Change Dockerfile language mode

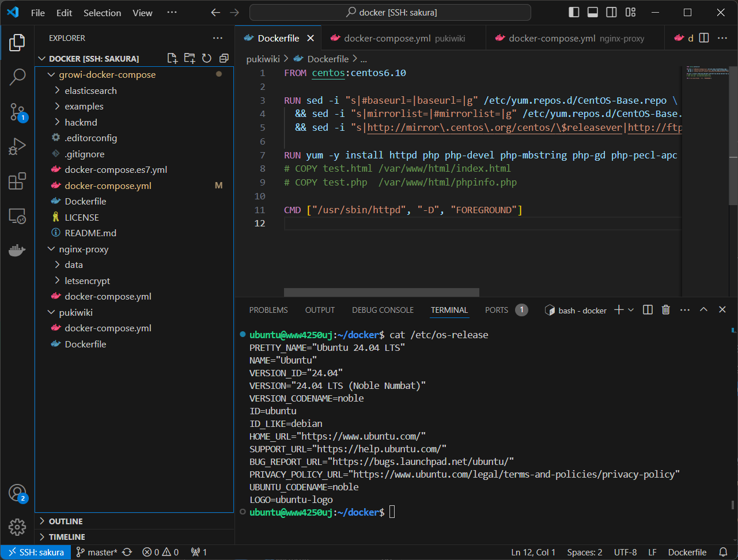687,552
